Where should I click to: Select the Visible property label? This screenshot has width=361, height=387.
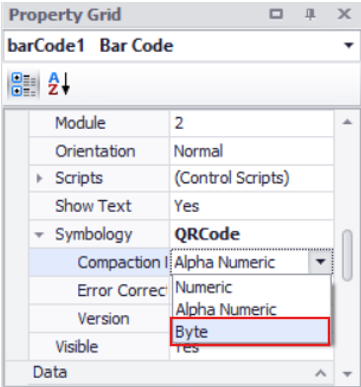pyautogui.click(x=77, y=347)
